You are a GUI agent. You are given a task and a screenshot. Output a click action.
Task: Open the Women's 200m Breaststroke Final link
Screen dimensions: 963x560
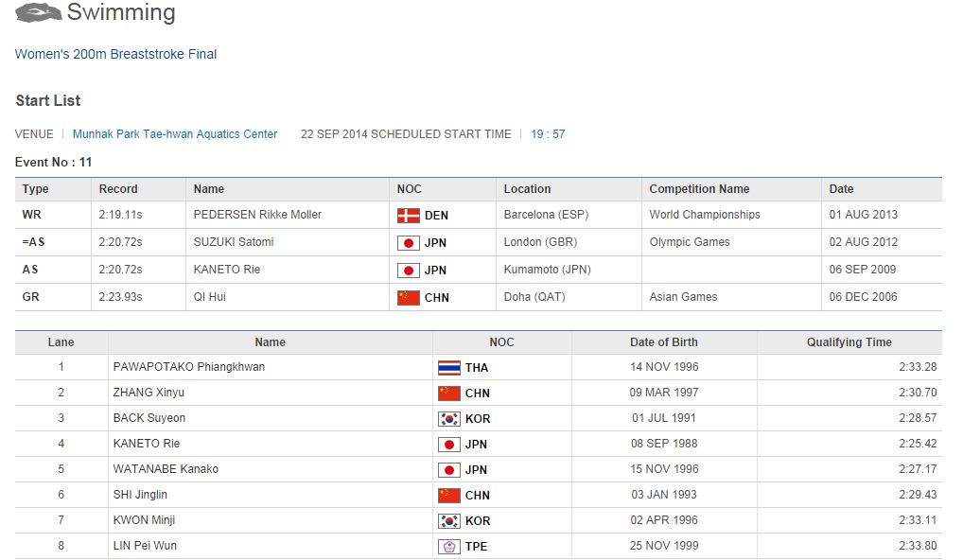point(116,55)
